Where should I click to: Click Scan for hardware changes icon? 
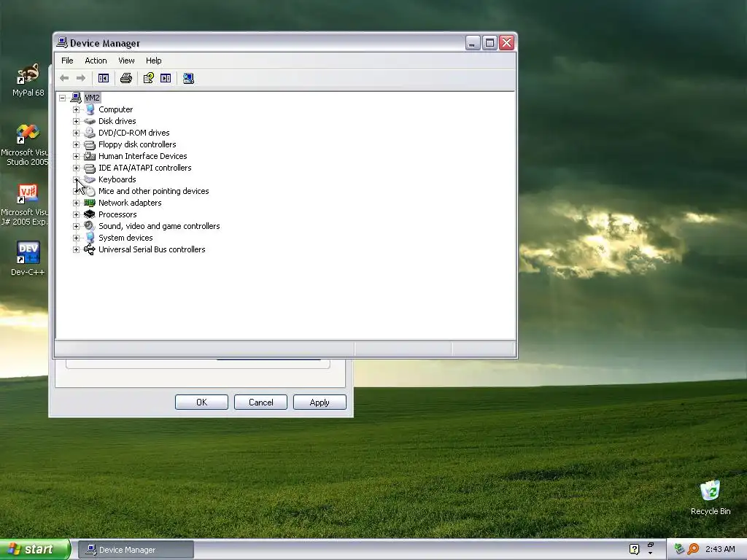(188, 78)
